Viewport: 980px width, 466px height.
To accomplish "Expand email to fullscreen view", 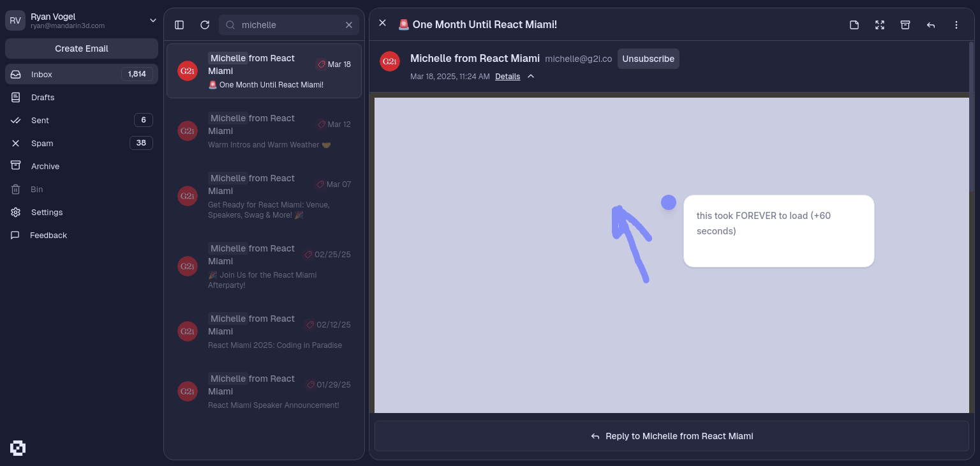I will pos(880,25).
